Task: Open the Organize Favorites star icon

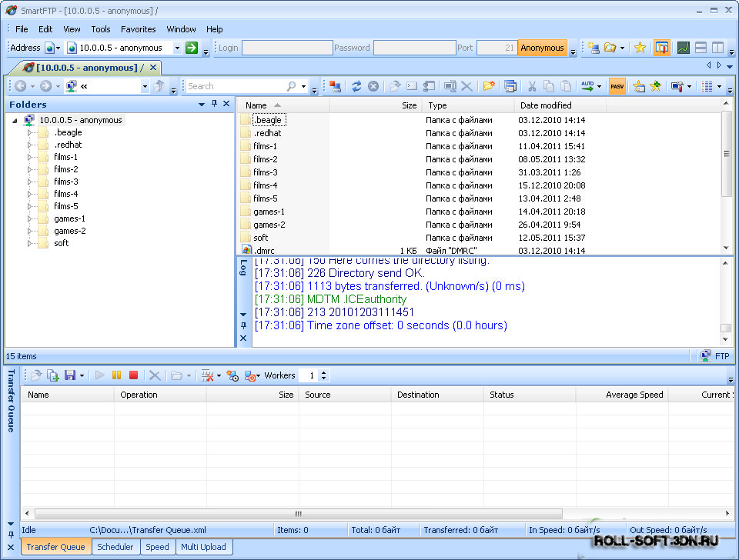Action: (639, 86)
